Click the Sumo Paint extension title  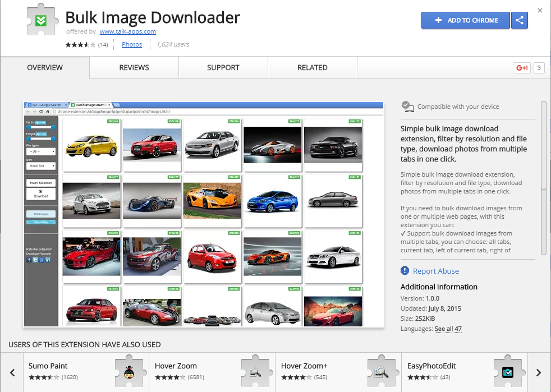coord(48,366)
